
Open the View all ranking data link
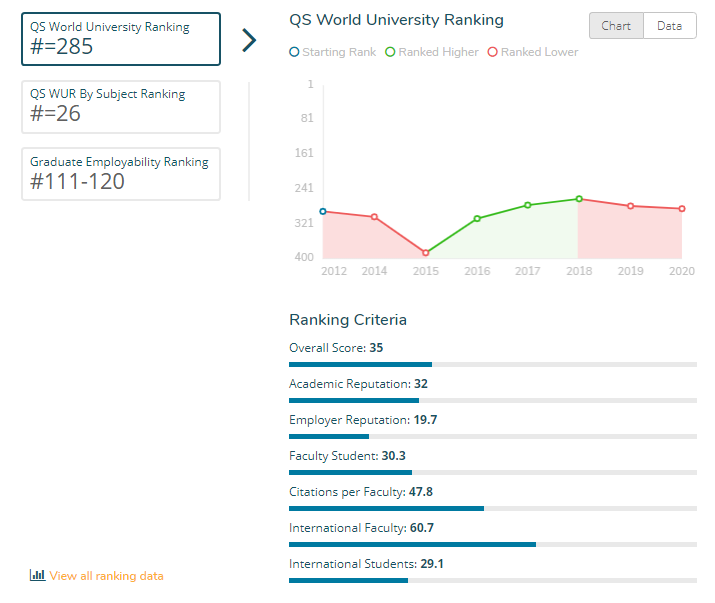pyautogui.click(x=106, y=576)
